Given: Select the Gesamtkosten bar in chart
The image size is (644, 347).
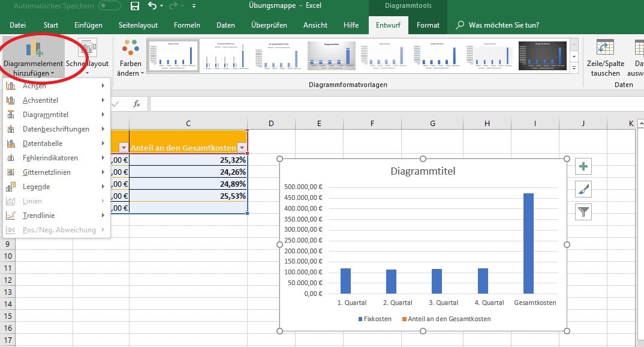Looking at the screenshot, I should (528, 243).
